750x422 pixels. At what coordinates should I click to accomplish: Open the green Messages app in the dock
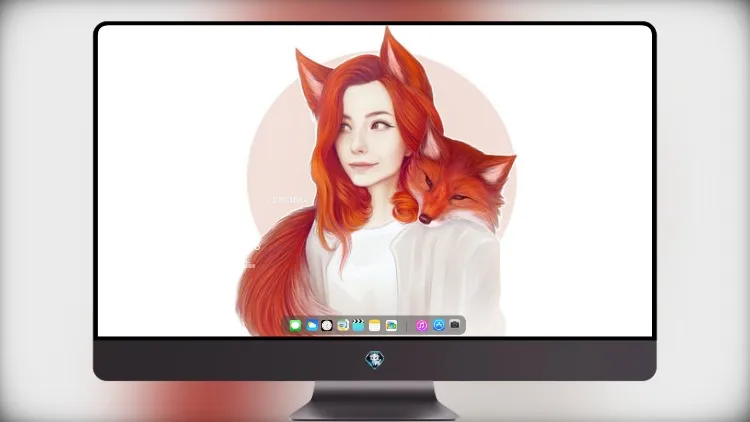pos(295,326)
